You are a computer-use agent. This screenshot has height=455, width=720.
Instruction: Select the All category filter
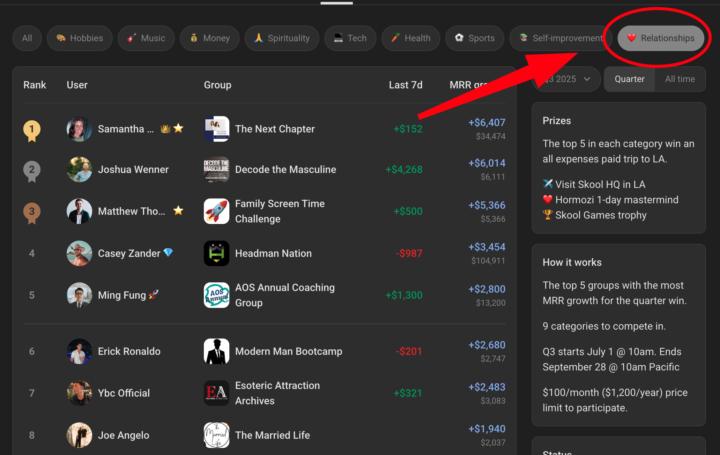tap(27, 38)
